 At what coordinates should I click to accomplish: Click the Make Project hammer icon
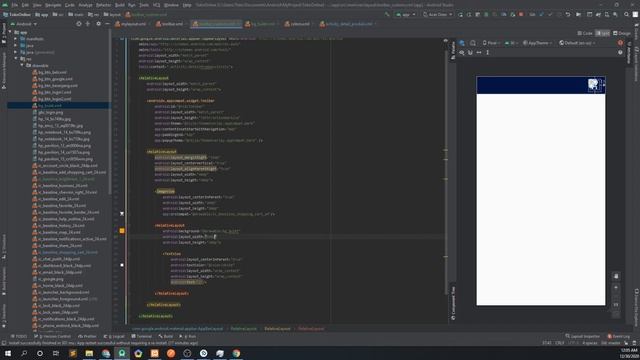(x=387, y=14)
